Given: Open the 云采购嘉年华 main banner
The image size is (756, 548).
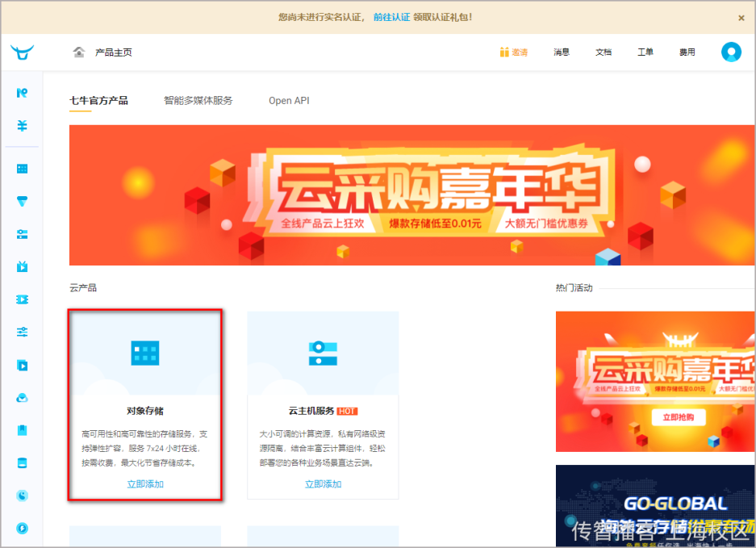Looking at the screenshot, I should coord(412,195).
